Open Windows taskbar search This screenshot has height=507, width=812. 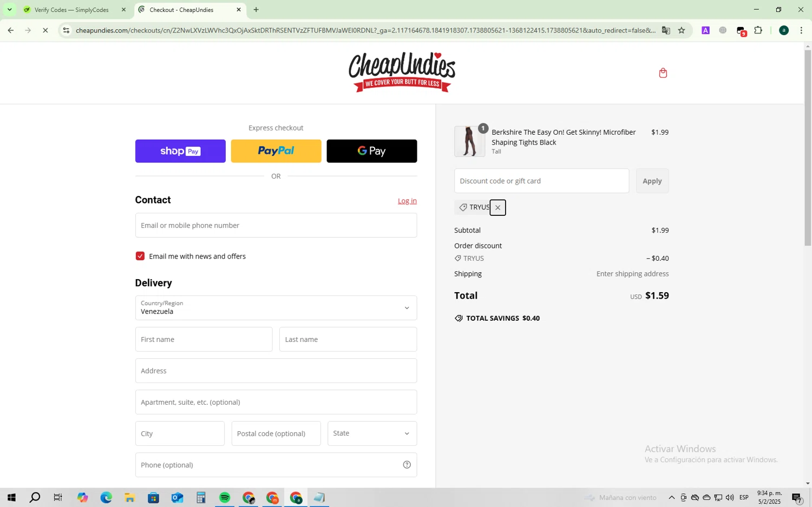click(35, 498)
